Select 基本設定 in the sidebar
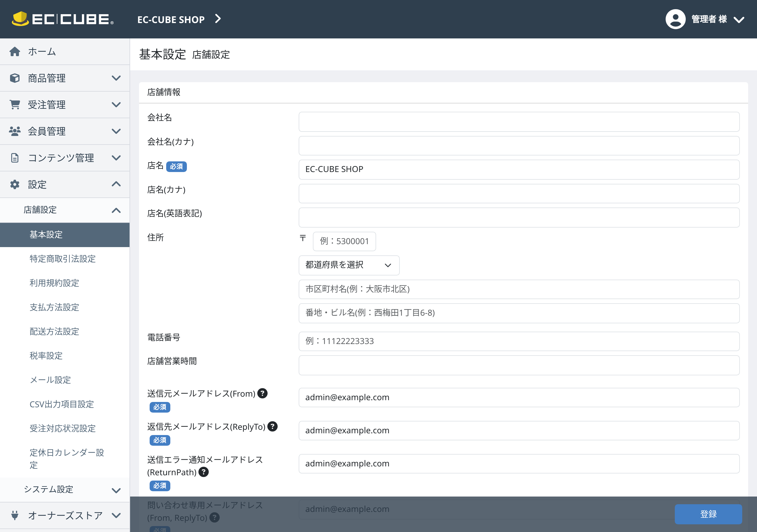Screen dimensions: 757x532 click(x=65, y=235)
